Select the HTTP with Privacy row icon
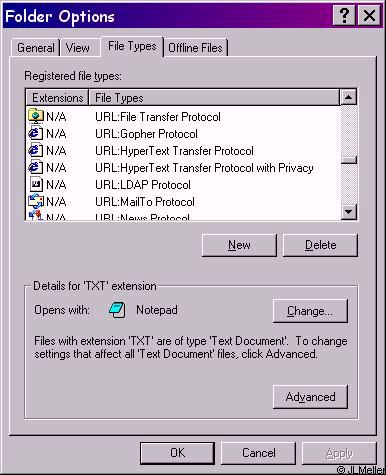386x475 pixels. point(36,167)
